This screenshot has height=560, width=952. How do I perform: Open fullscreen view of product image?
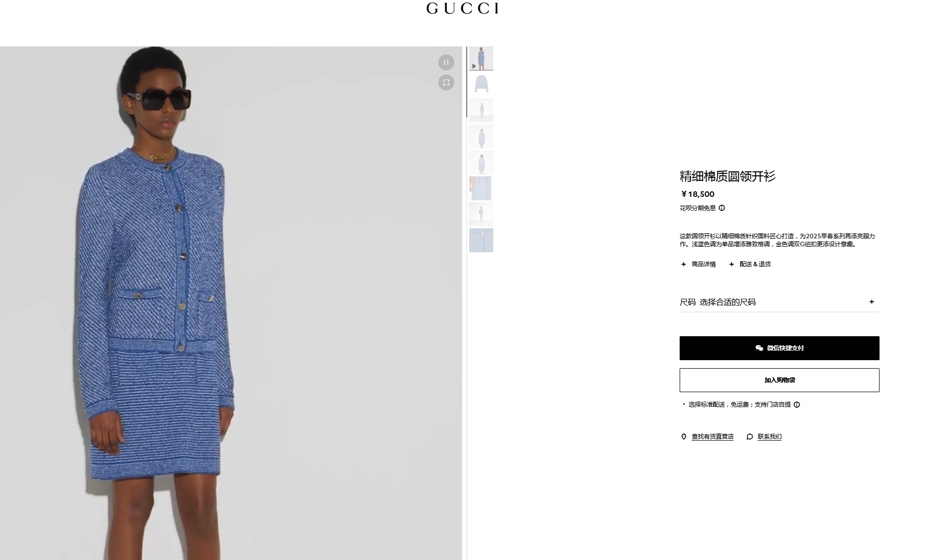click(446, 82)
